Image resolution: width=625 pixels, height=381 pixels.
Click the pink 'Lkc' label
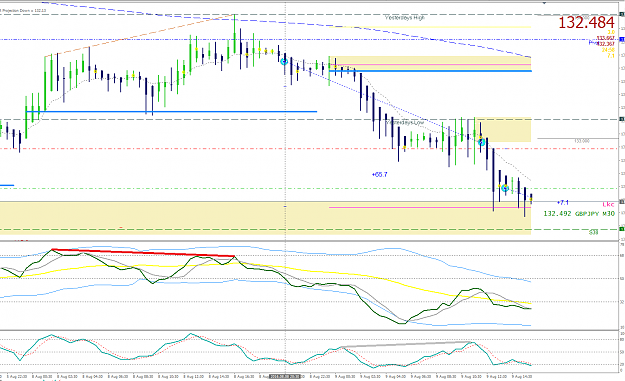608,204
